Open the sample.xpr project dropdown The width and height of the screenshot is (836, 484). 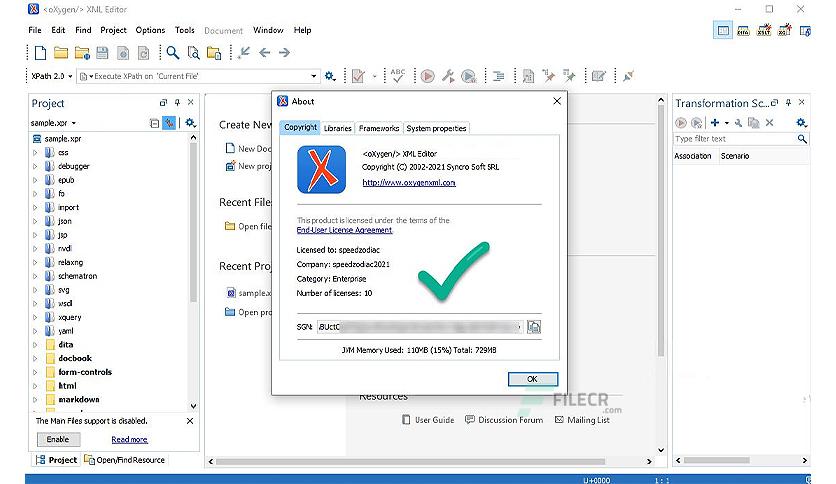74,123
